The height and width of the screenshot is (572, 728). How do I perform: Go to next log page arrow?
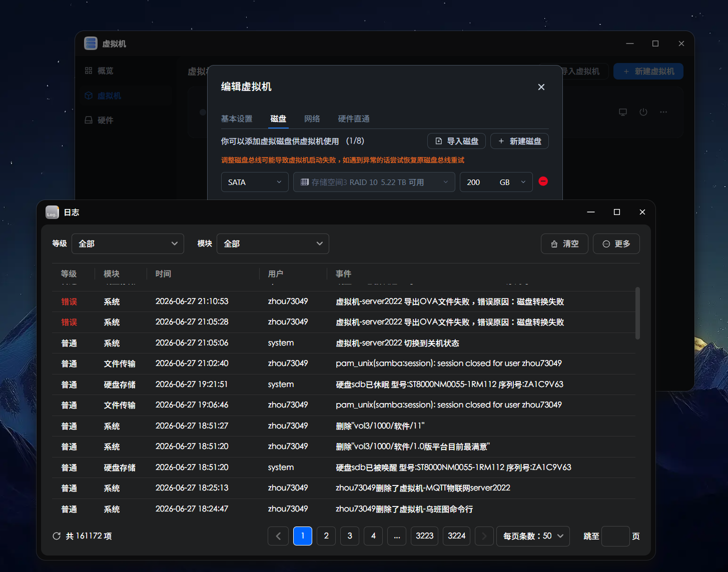tap(484, 536)
